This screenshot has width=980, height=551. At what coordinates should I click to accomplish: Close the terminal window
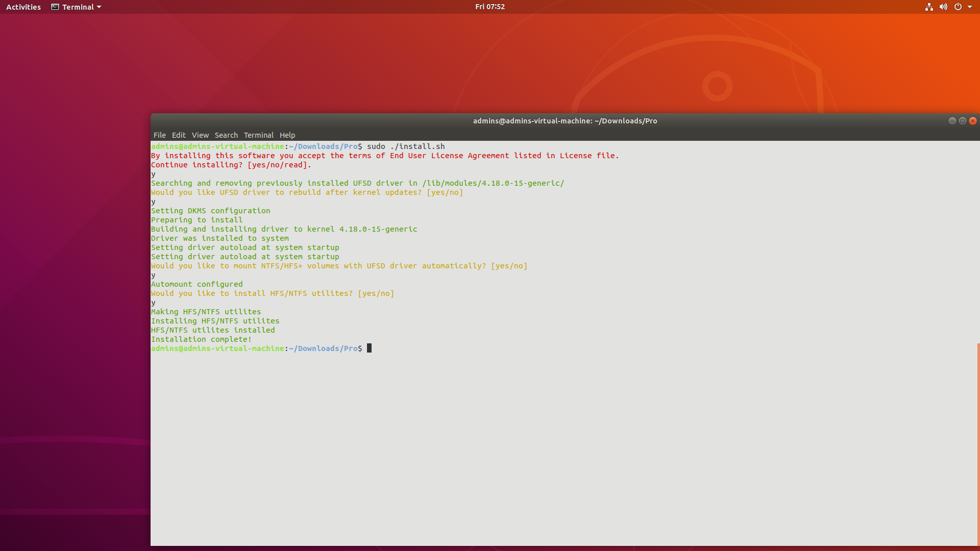(973, 121)
